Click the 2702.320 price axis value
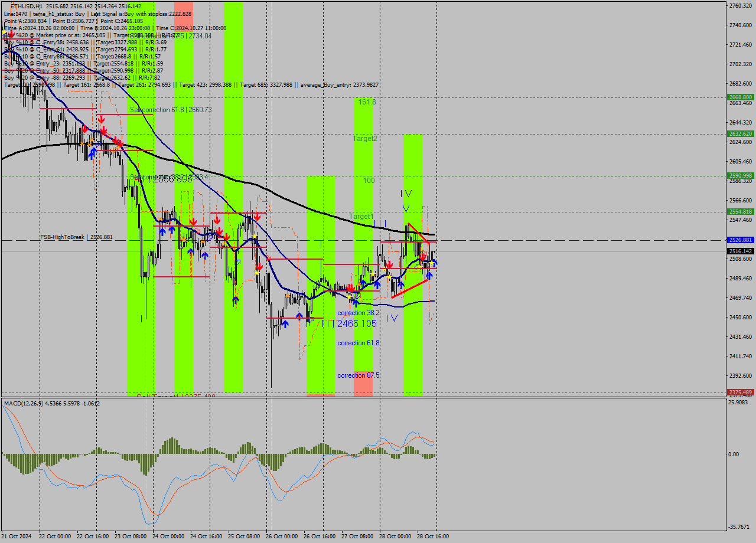This screenshot has height=543, width=756. pyautogui.click(x=741, y=64)
